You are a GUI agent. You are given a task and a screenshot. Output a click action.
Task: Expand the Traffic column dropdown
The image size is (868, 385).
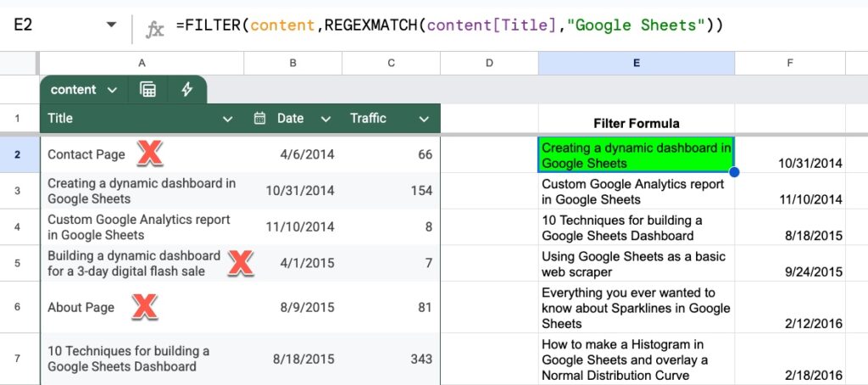422,119
